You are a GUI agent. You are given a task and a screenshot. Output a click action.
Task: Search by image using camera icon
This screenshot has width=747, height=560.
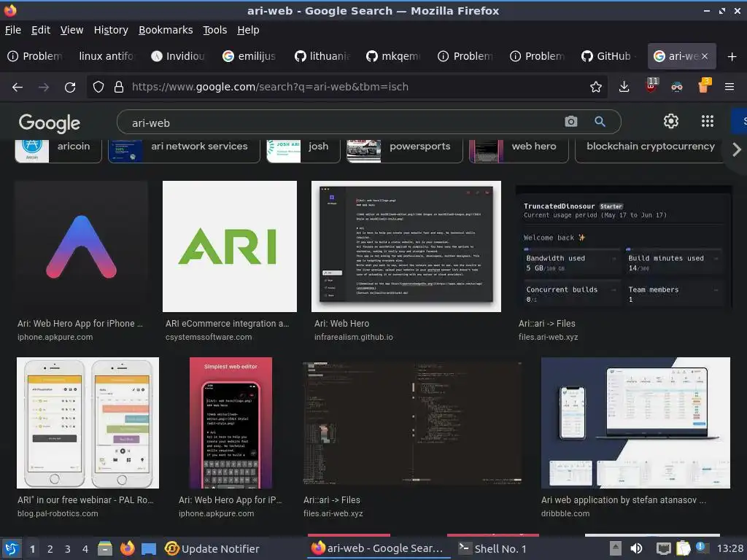[x=570, y=122]
